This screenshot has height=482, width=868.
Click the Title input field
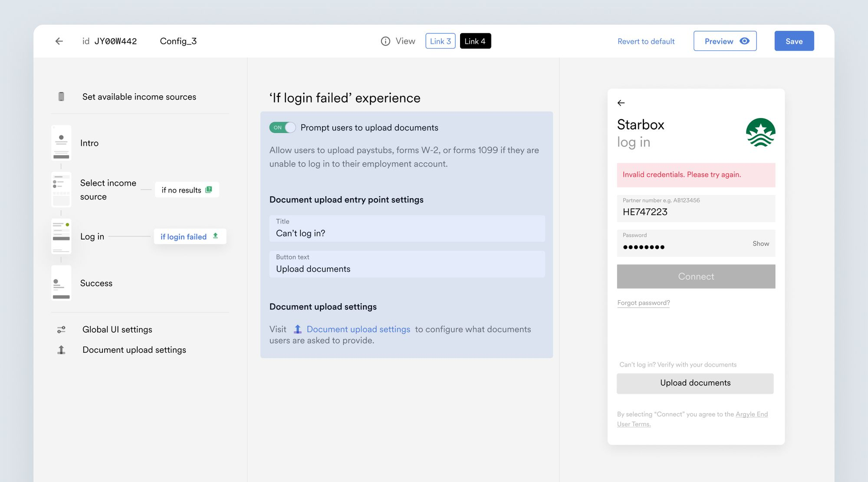click(x=407, y=229)
